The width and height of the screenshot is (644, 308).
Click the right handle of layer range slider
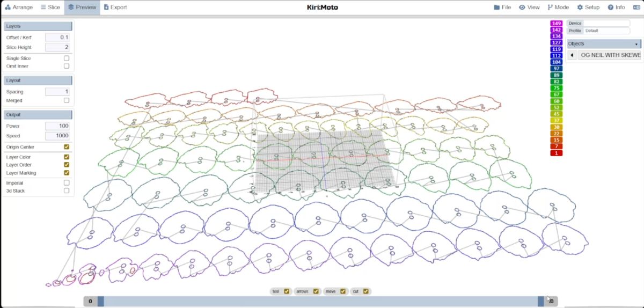click(x=541, y=302)
